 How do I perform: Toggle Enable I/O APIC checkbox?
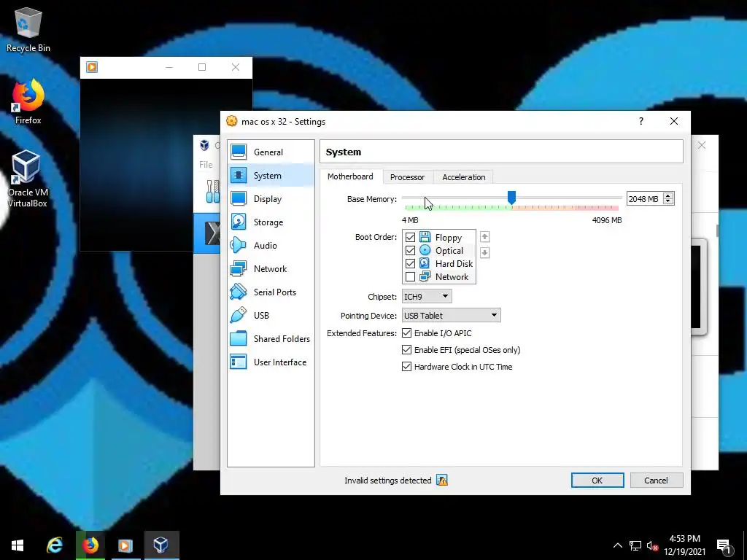(x=407, y=332)
